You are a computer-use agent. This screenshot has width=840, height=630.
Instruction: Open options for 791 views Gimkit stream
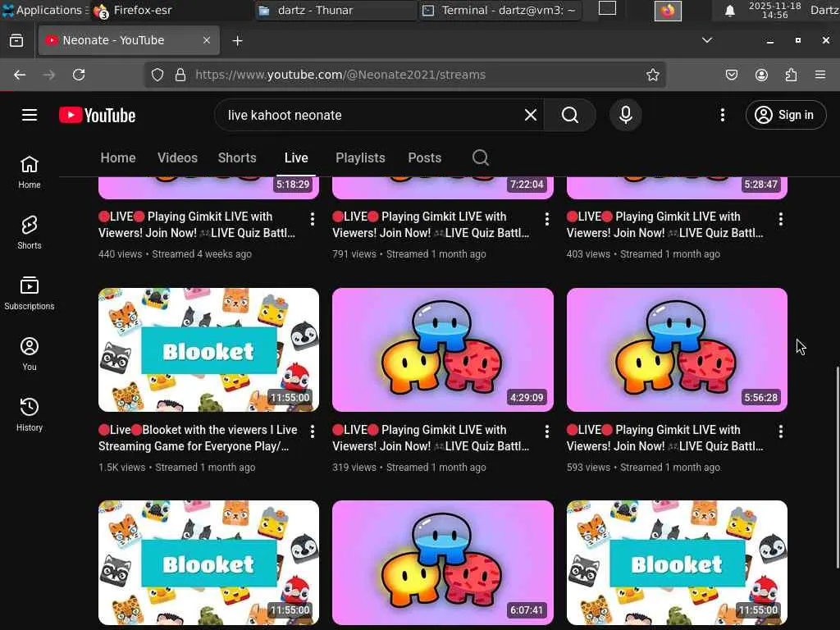(546, 218)
